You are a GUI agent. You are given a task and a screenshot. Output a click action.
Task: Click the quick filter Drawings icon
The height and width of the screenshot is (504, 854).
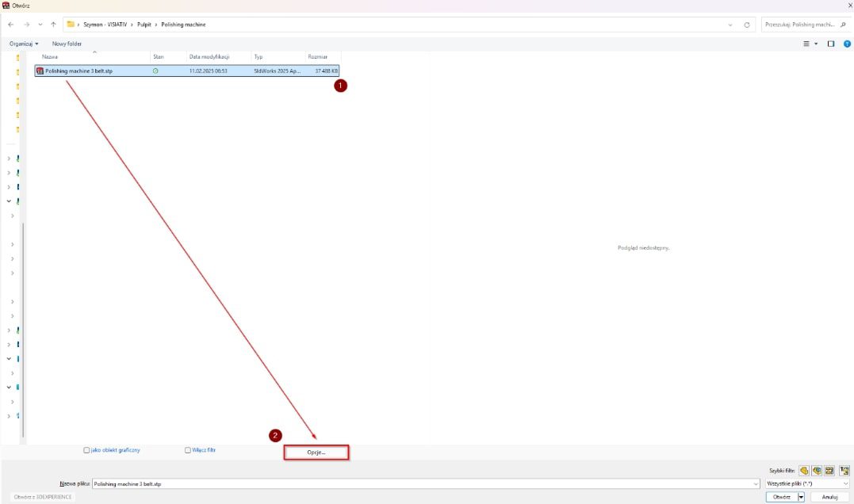pos(829,470)
